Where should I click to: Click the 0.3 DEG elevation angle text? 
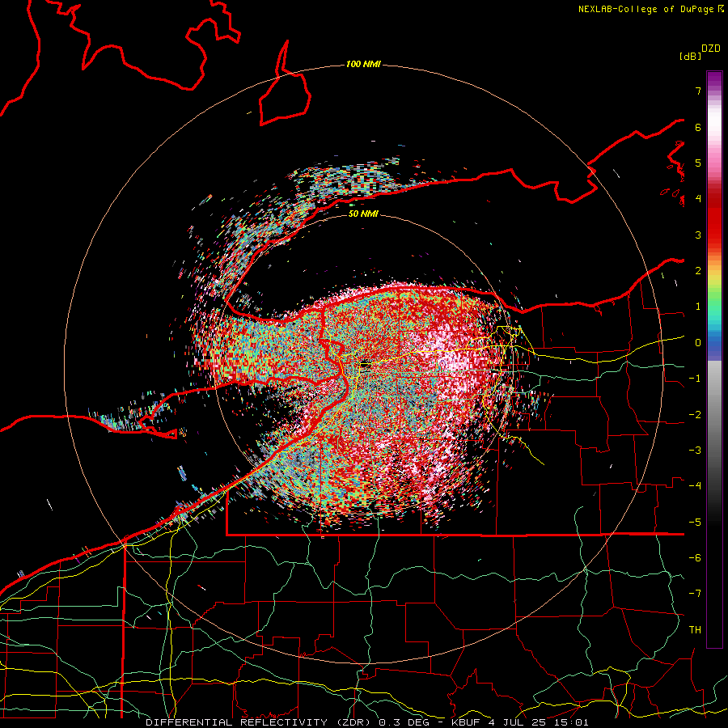[404, 722]
